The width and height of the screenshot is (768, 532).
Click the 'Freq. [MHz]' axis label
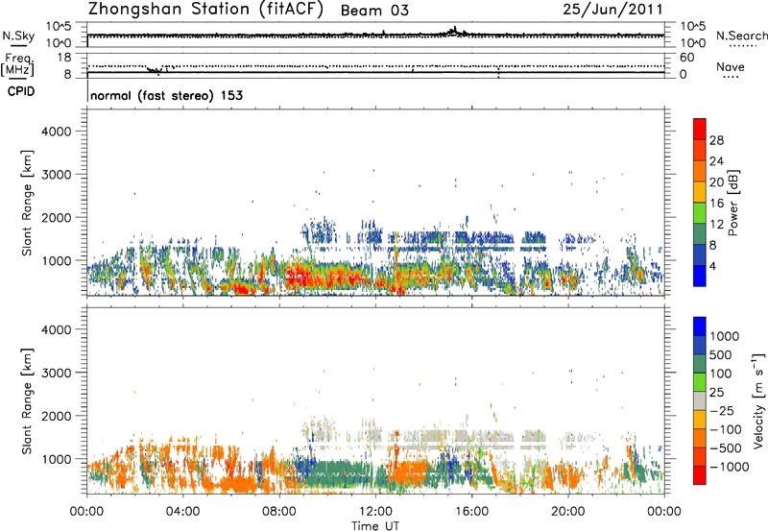18,65
